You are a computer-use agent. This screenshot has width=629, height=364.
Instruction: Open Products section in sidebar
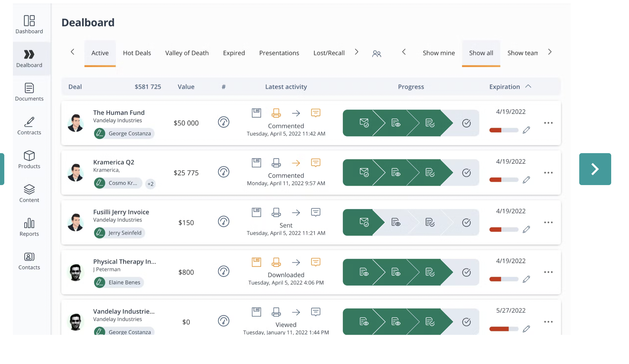tap(29, 160)
